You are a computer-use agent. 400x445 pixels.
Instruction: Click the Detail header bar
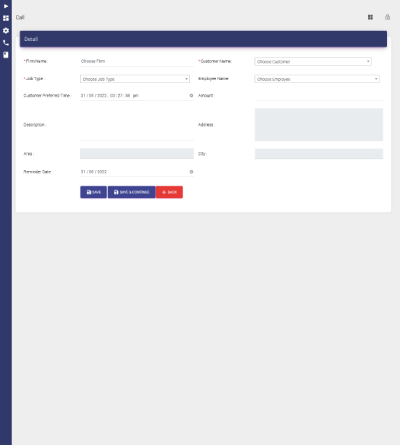(x=203, y=39)
